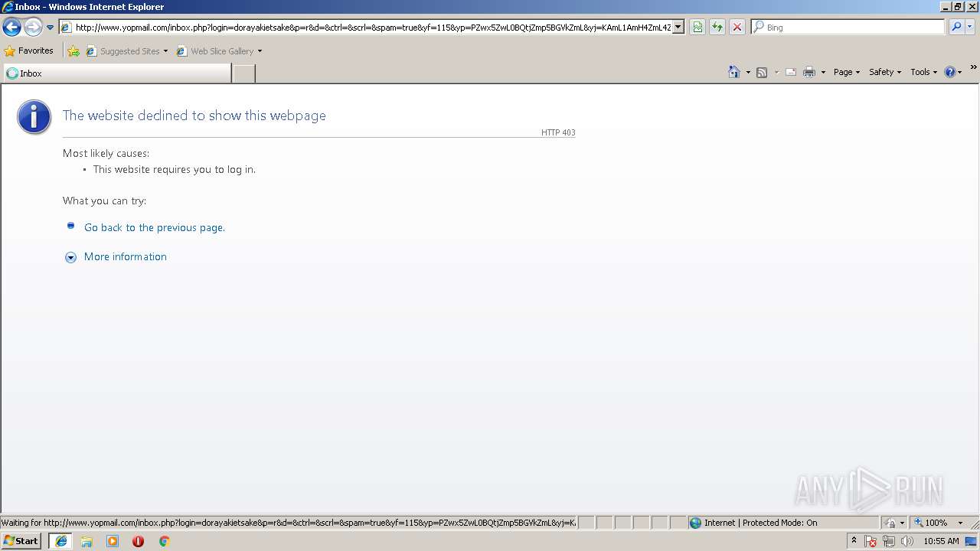Expand Web Slice Gallery dropdown arrow
Screen dimensions: 980x551
click(260, 51)
